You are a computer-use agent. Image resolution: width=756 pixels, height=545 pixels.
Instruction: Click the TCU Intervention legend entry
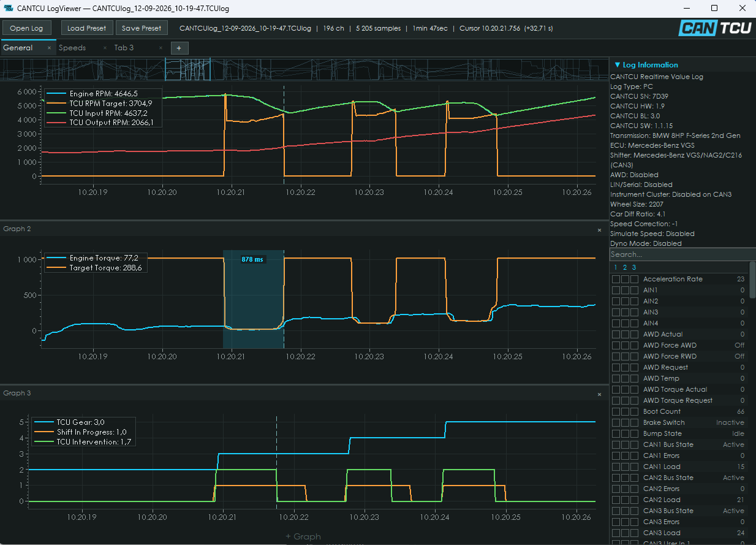tap(84, 441)
